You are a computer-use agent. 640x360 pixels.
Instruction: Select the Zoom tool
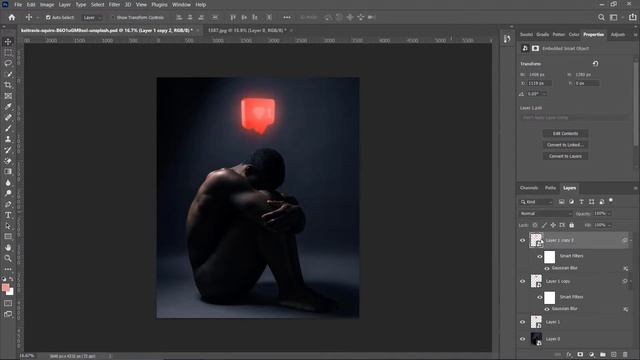tap(8, 258)
